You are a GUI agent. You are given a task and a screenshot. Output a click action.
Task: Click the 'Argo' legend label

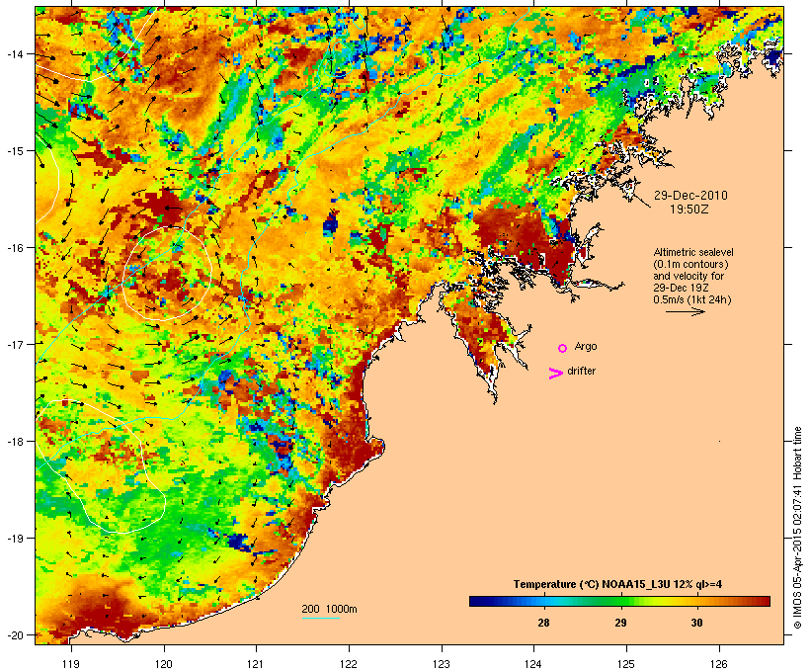pos(586,346)
